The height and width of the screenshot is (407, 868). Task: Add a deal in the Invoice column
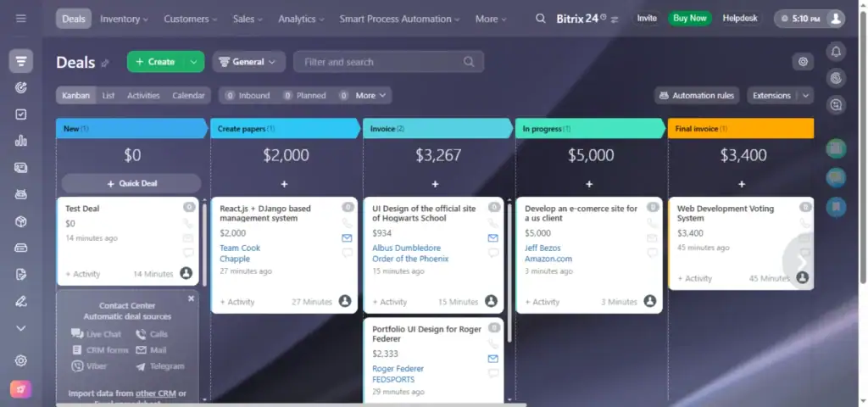[435, 184]
